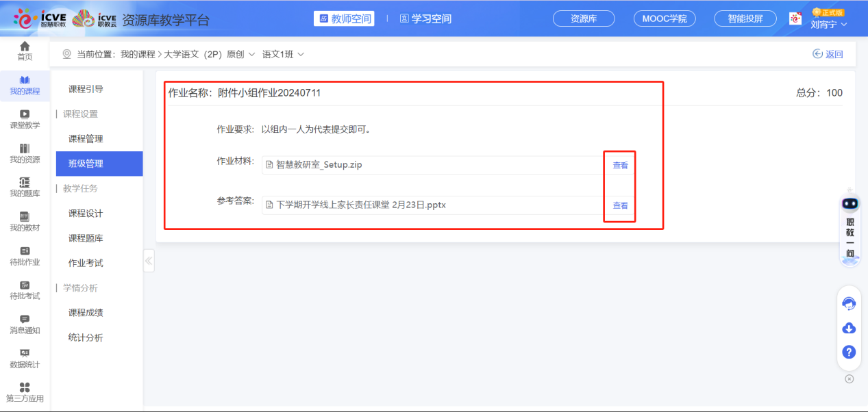Open the customer service headset icon
The height and width of the screenshot is (412, 868).
pyautogui.click(x=848, y=303)
